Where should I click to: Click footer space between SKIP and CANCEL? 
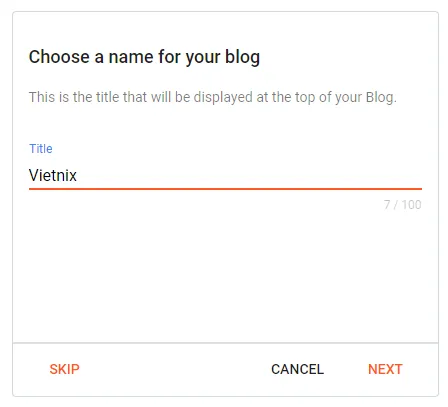pyautogui.click(x=175, y=369)
